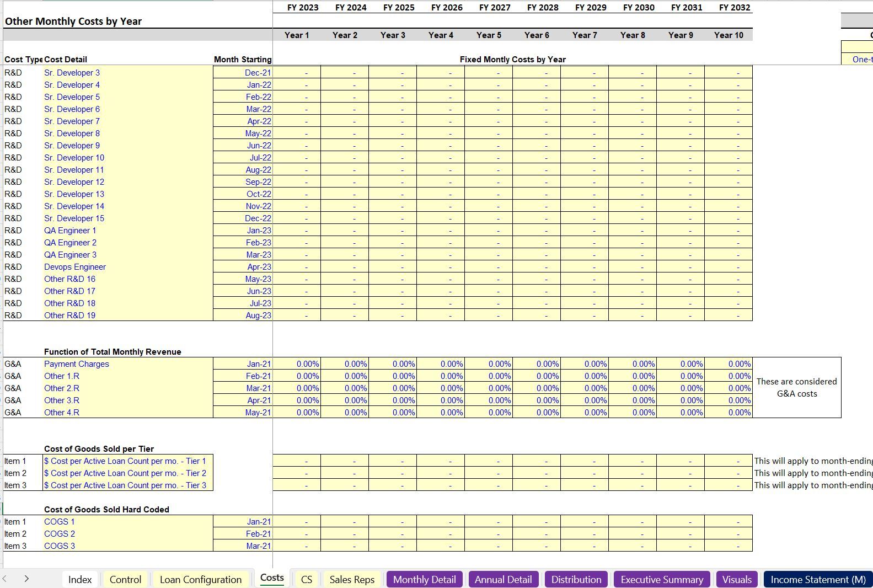
Task: Click the Other Monthly Costs by Year title
Action: [73, 21]
